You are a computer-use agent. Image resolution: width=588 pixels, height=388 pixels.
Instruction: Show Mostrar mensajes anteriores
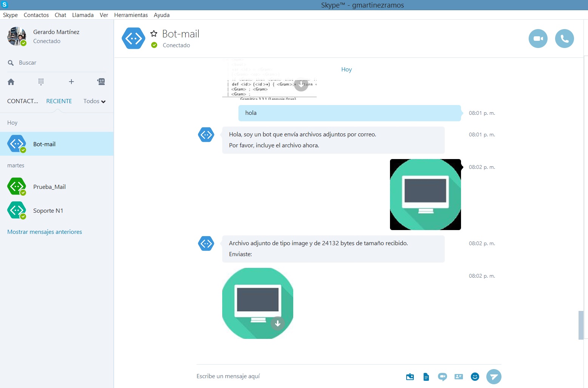[x=45, y=232]
